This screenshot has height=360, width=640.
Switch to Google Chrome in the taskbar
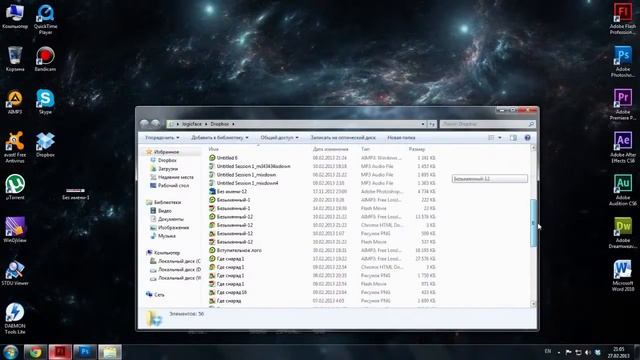[35, 352]
